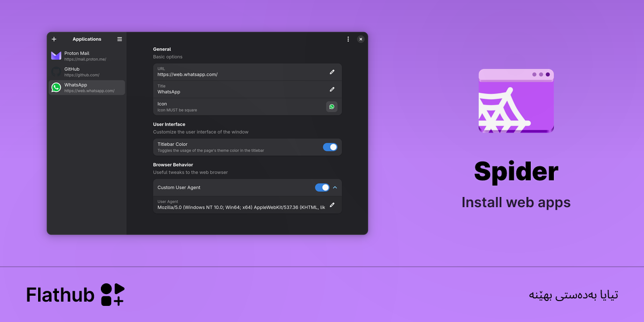Edit the User Agent with its pencil icon
The height and width of the screenshot is (322, 644).
coord(332,204)
